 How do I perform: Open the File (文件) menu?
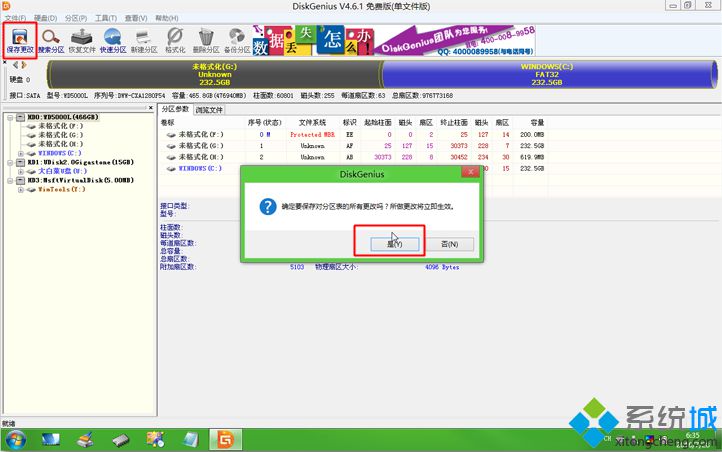tap(15, 18)
